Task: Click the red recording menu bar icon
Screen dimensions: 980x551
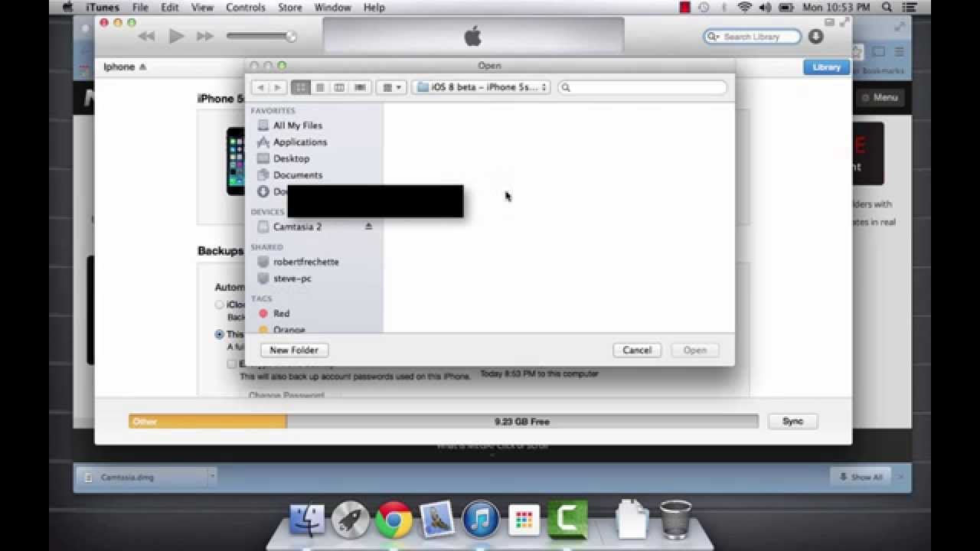Action: click(684, 8)
